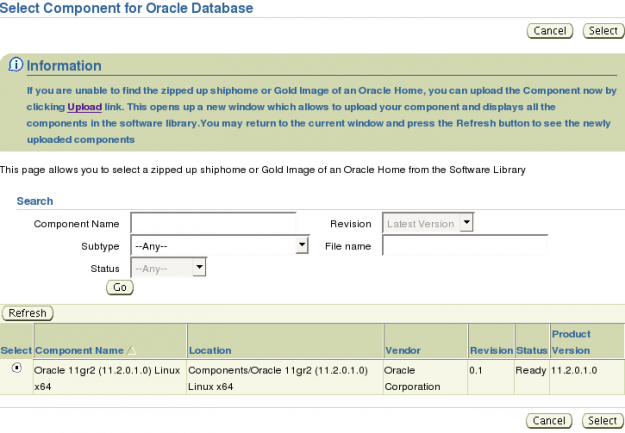Click the Information heading text
The height and width of the screenshot is (433, 625).
click(64, 66)
